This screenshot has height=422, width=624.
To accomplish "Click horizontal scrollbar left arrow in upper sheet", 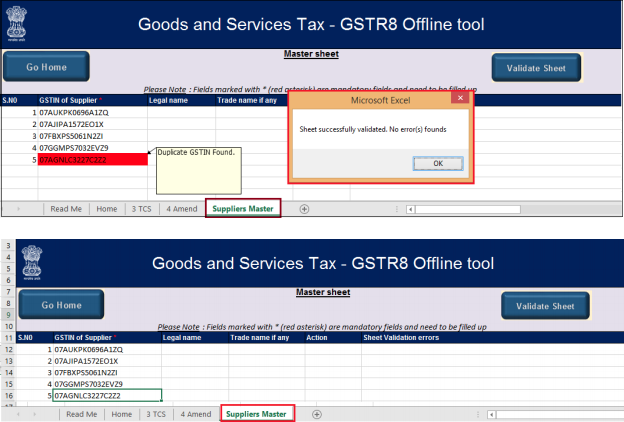I will click(411, 209).
